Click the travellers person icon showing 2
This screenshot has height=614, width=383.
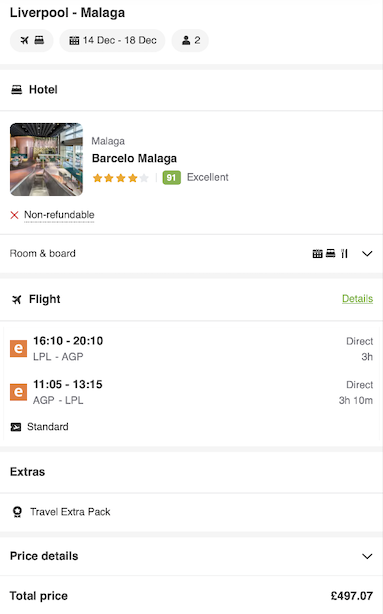coord(186,40)
